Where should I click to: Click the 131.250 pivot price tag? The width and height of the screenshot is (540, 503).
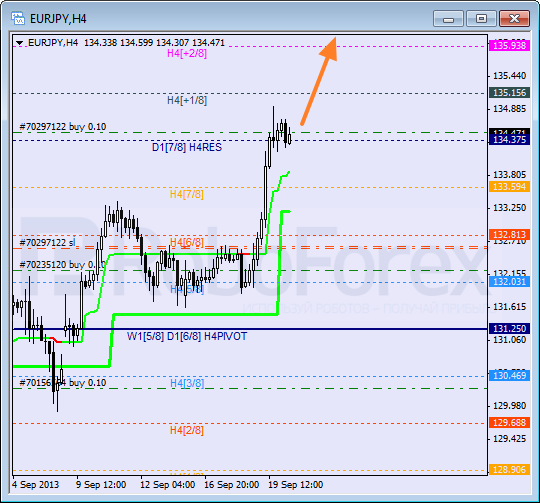(509, 328)
